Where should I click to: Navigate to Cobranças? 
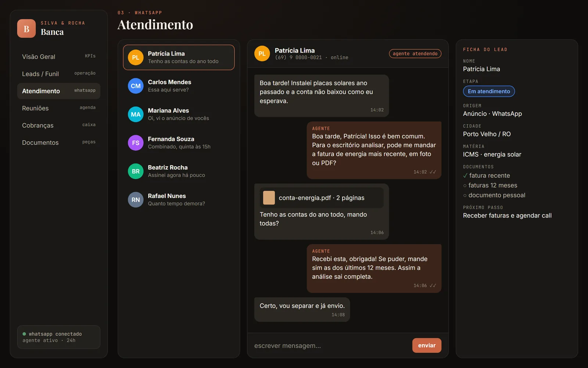tap(59, 125)
